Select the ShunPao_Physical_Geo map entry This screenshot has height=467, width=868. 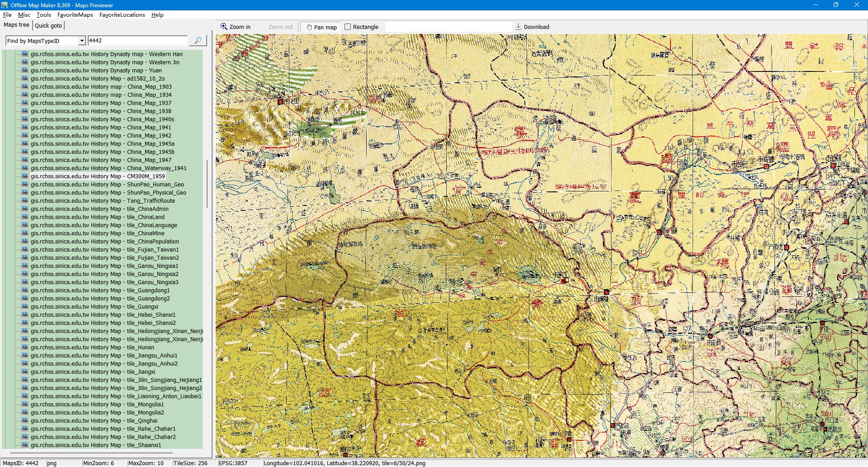108,193
